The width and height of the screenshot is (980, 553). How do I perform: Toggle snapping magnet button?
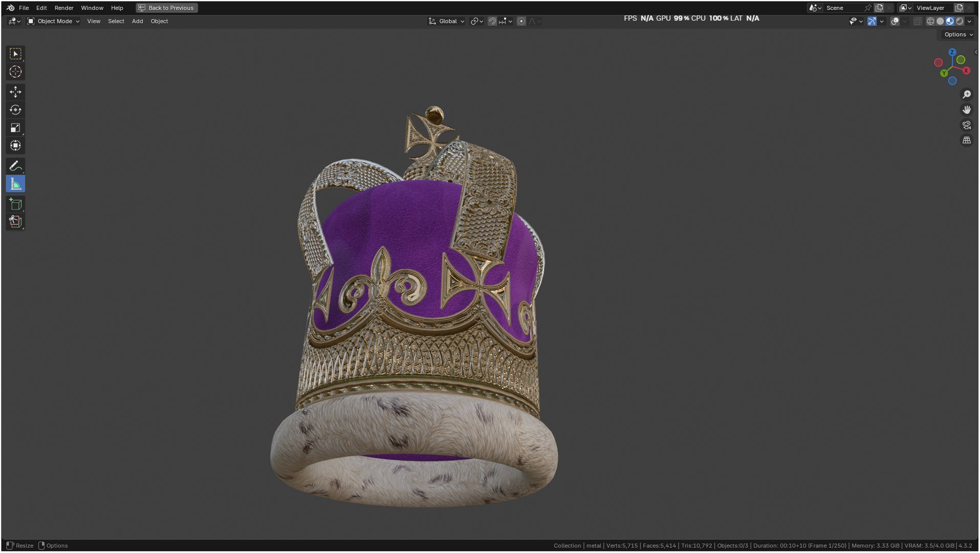click(492, 21)
